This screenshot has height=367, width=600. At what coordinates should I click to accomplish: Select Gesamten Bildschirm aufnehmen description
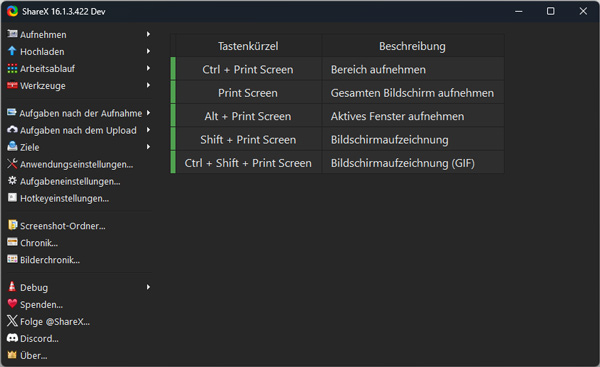coord(413,93)
